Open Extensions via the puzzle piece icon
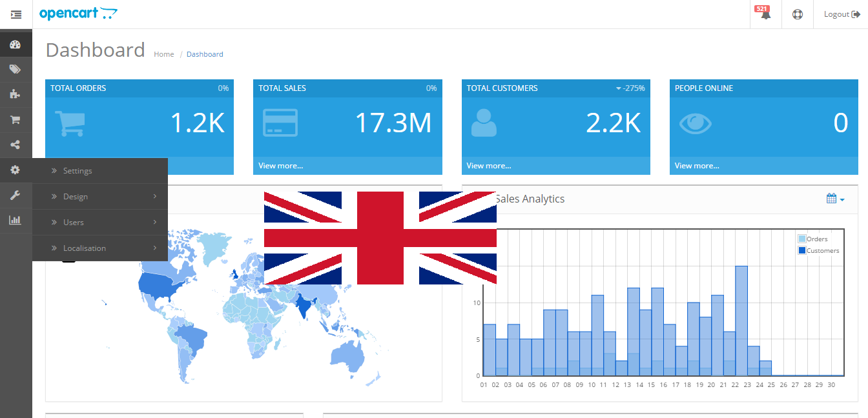868x418 pixels. [16, 94]
